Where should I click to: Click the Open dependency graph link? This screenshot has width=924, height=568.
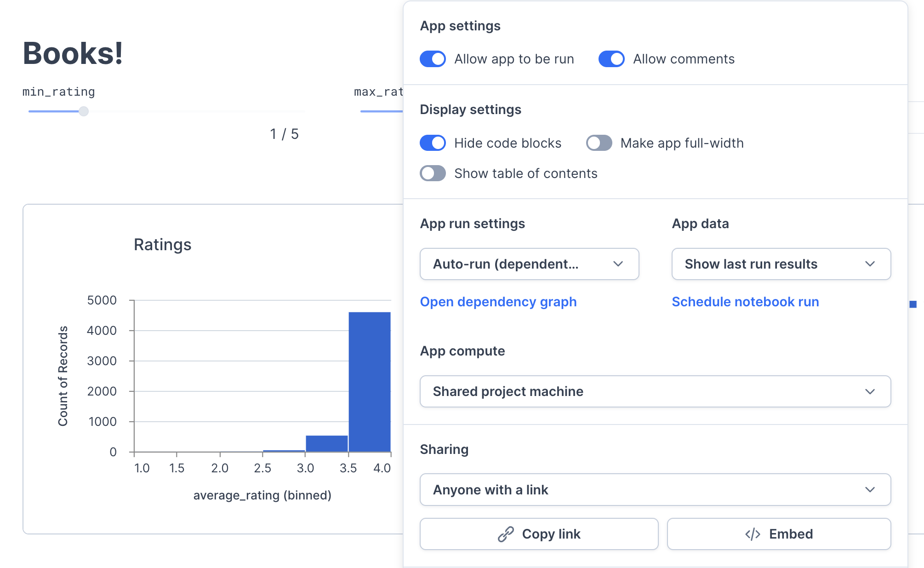tap(498, 302)
